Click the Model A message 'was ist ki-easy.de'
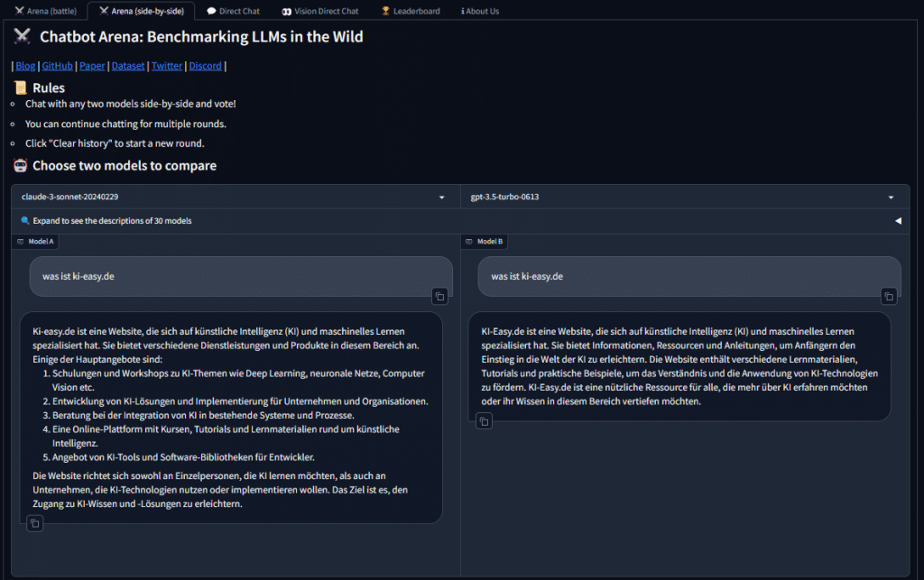This screenshot has height=580, width=924. pos(79,276)
